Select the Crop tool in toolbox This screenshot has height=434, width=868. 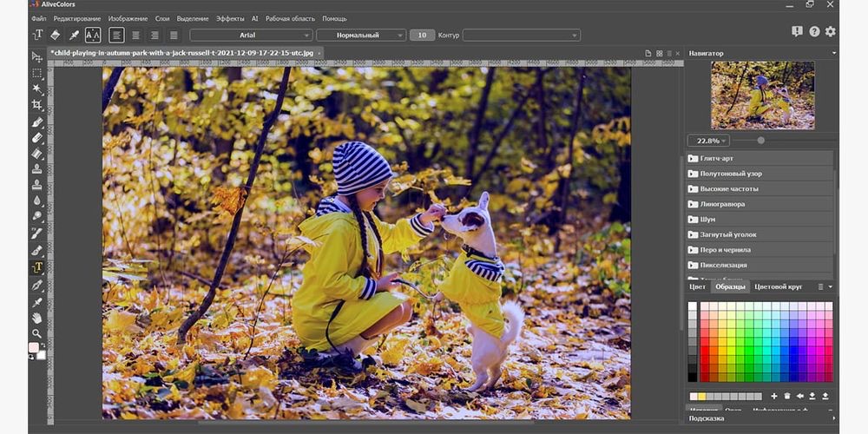[37, 105]
